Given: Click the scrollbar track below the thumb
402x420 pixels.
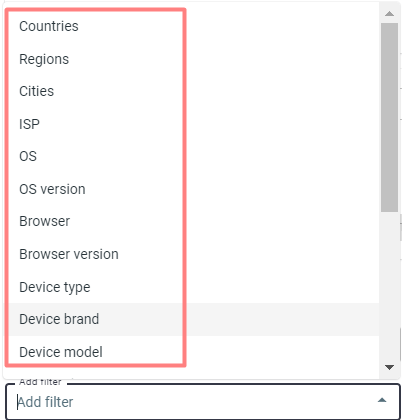Looking at the screenshot, I should [x=389, y=286].
